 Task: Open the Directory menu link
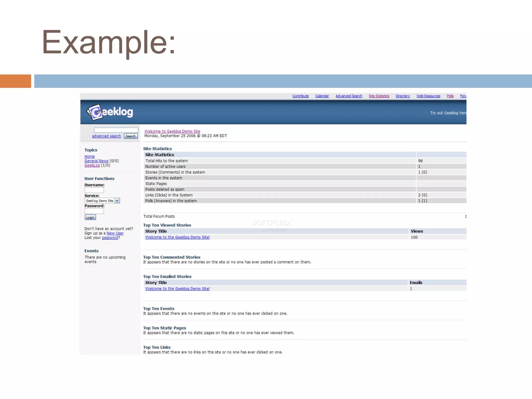pos(403,96)
